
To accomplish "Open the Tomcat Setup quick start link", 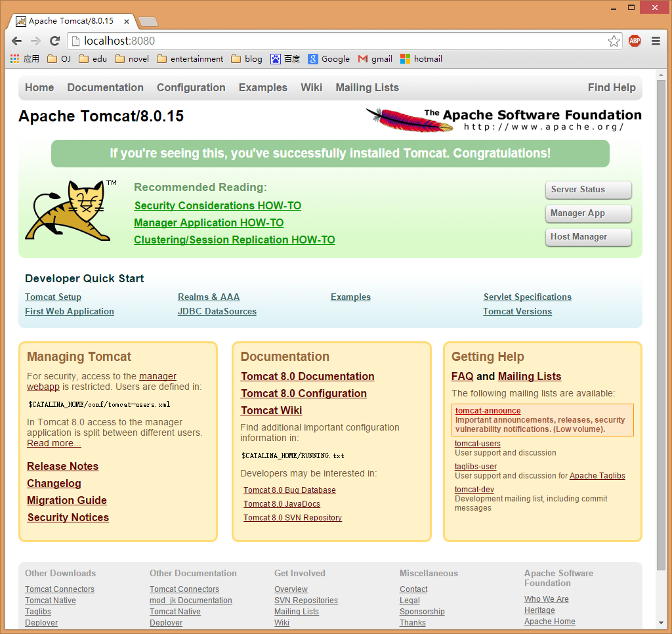I will click(x=53, y=297).
